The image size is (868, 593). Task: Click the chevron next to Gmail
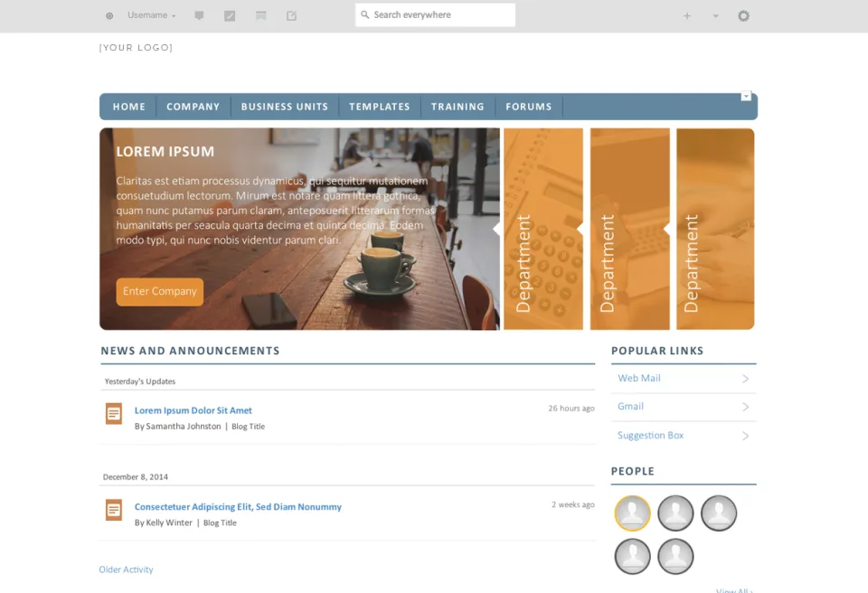click(x=746, y=407)
